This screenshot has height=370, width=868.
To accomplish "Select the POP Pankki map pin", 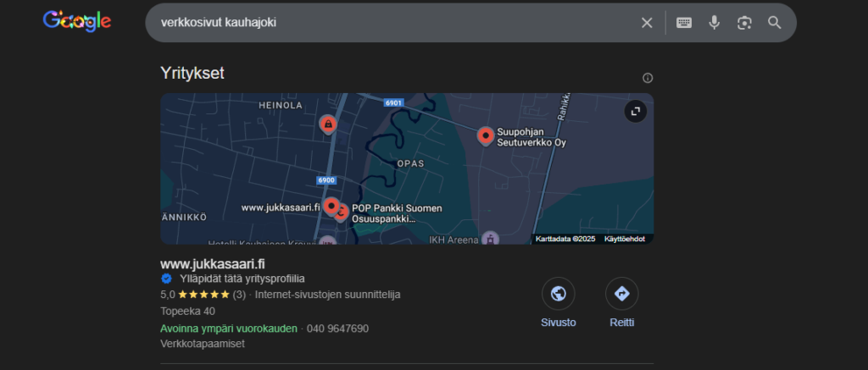I will (342, 213).
